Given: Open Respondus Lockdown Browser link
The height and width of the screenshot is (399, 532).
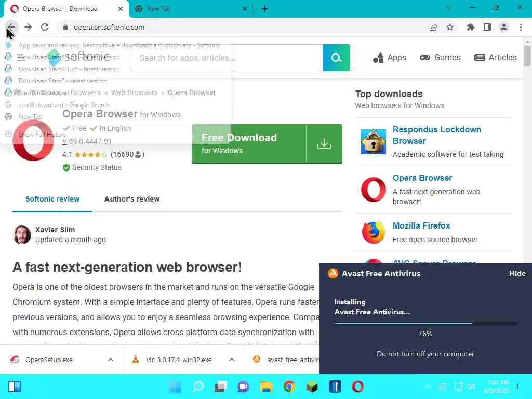Looking at the screenshot, I should point(436,135).
